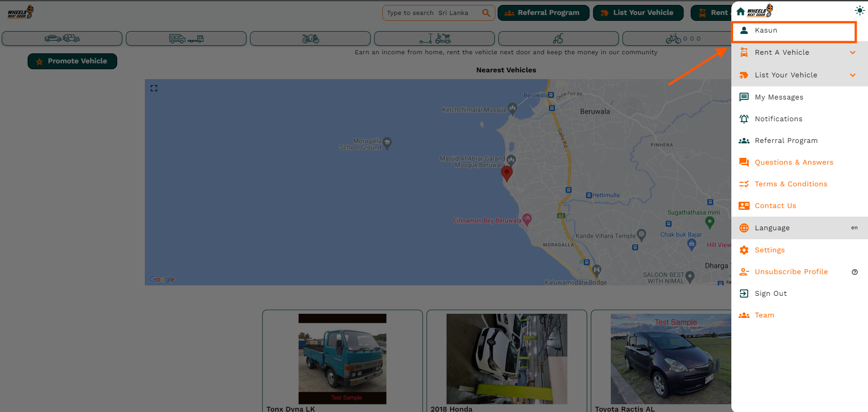Viewport: 868px width, 412px height.
Task: Open My Messages from the menu
Action: tap(779, 97)
